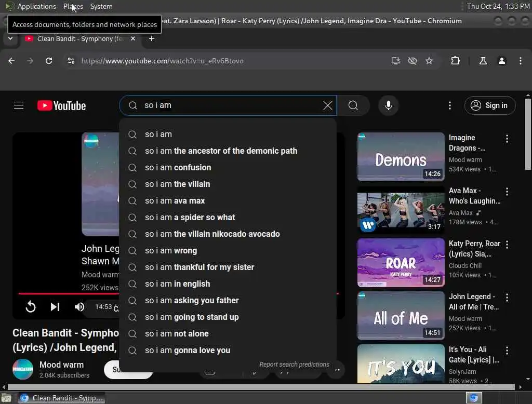Click the Clean Bandit taskbar window button
This screenshot has height=404, width=532.
tap(61, 398)
